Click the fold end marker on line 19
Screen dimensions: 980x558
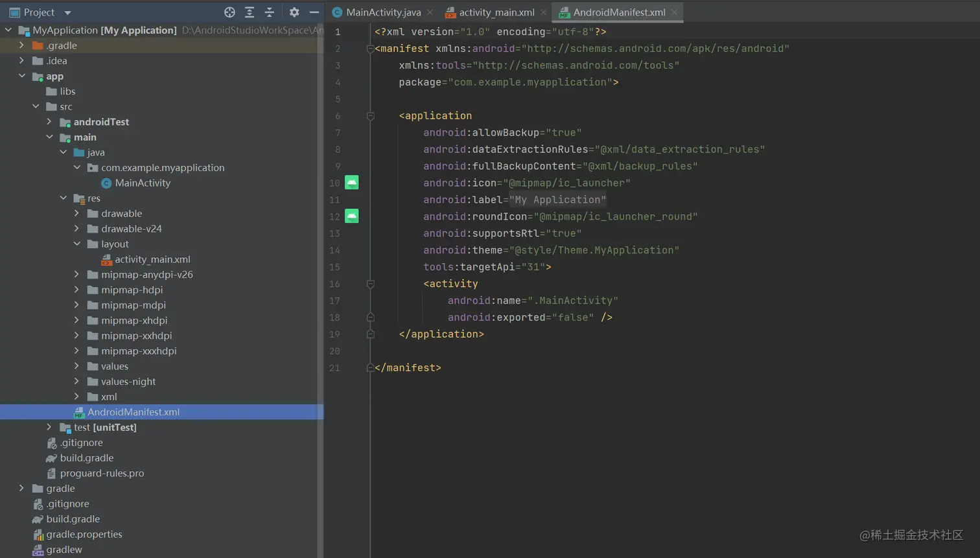tap(370, 334)
